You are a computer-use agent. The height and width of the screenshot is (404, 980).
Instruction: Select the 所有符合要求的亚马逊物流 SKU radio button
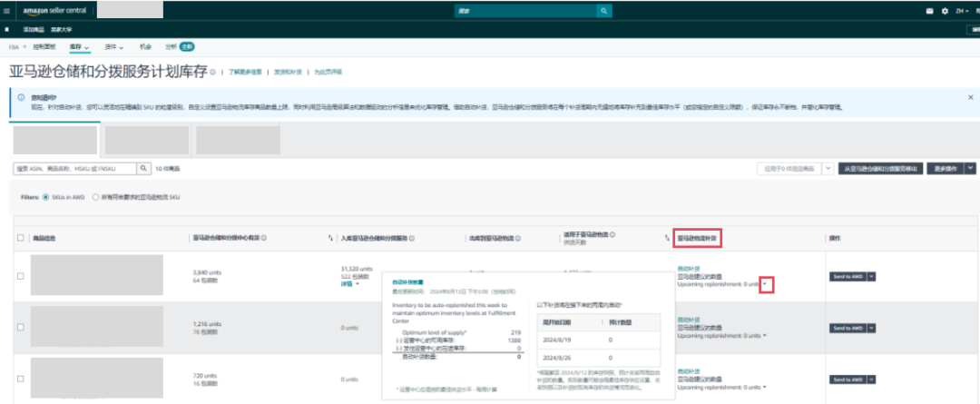point(95,197)
